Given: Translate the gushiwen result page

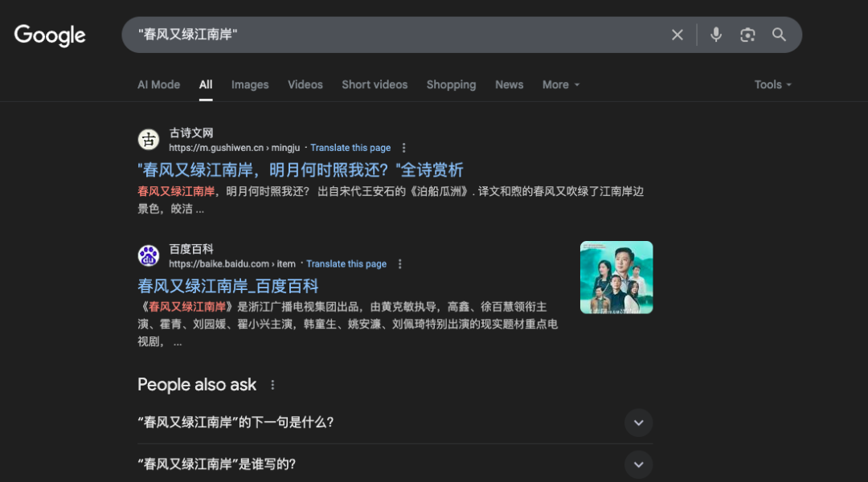Looking at the screenshot, I should point(350,148).
